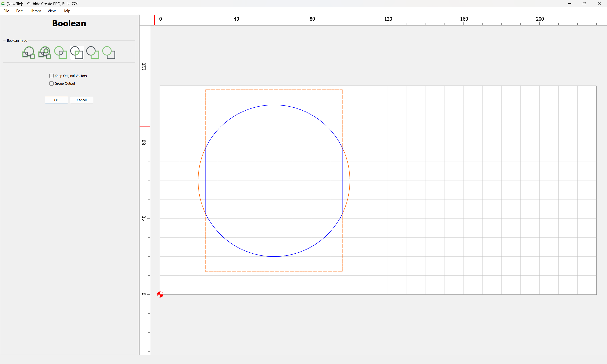This screenshot has height=364, width=607.
Task: Select the Union boolean type icon
Action: [x=29, y=52]
